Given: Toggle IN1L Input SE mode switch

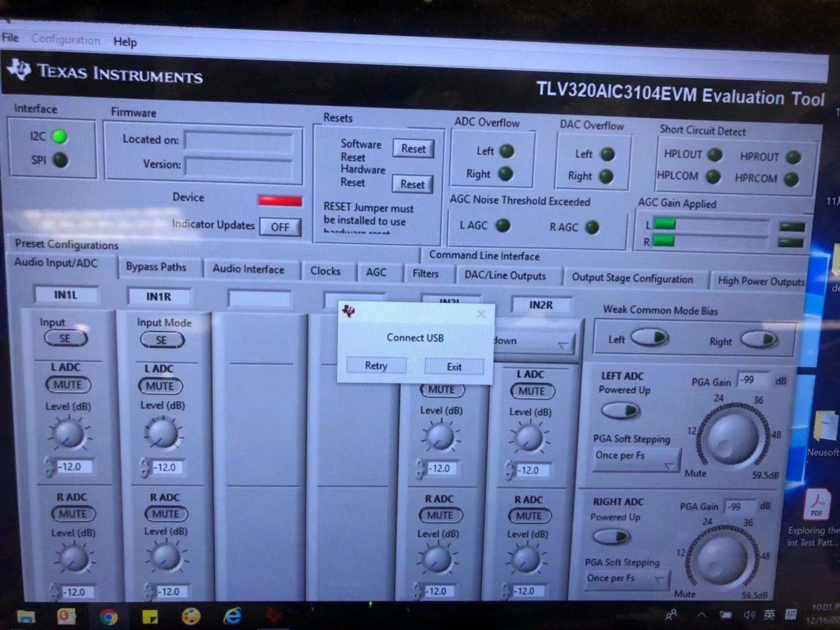Looking at the screenshot, I should (66, 338).
